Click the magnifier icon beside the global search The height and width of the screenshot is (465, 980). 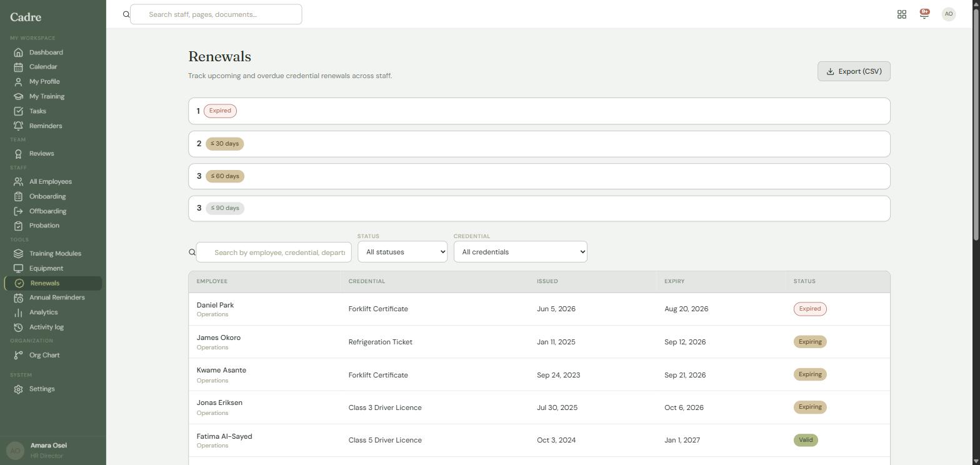126,14
